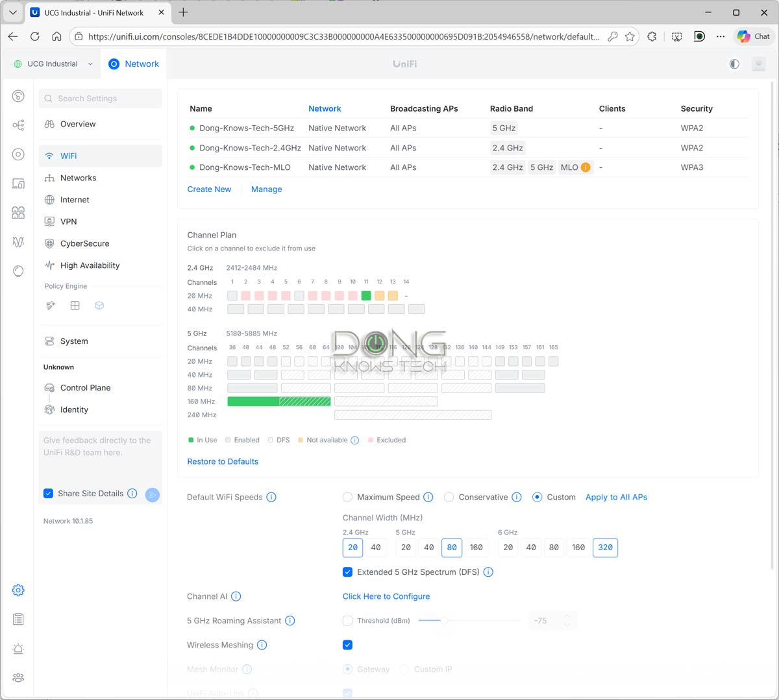This screenshot has width=779, height=700.
Task: Enable the 5 GHz Roaming Assistant threshold checkbox
Action: pos(347,620)
